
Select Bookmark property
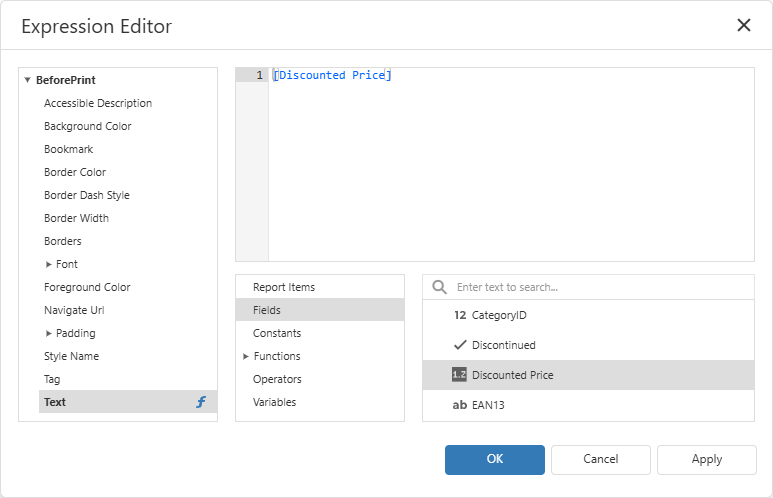69,149
